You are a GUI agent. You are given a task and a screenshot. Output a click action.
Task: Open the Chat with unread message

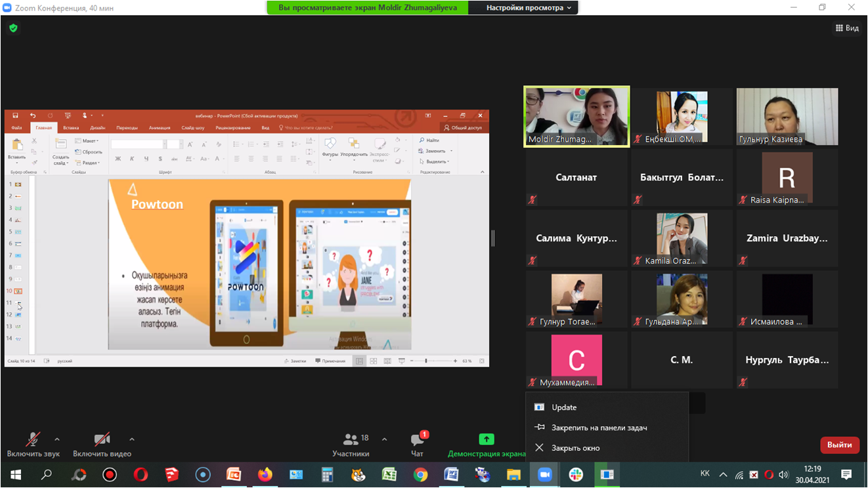(x=417, y=444)
